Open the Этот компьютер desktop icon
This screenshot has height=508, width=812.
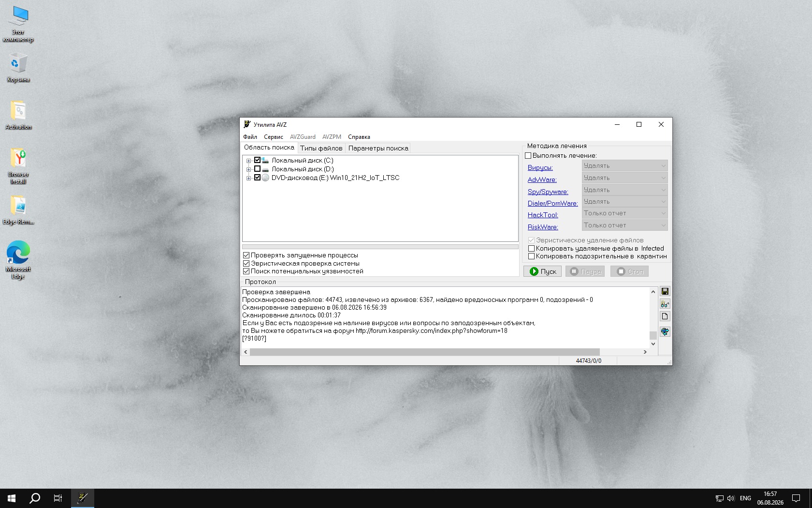coord(18,24)
